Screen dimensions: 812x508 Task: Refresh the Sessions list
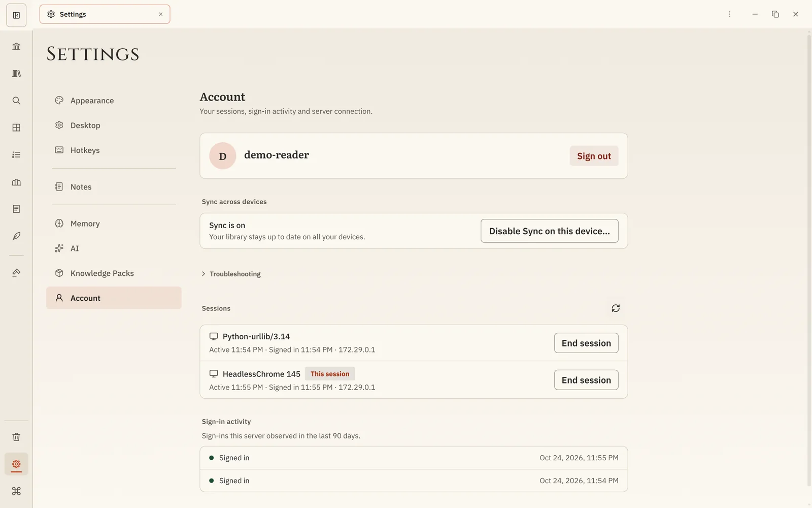pyautogui.click(x=616, y=308)
